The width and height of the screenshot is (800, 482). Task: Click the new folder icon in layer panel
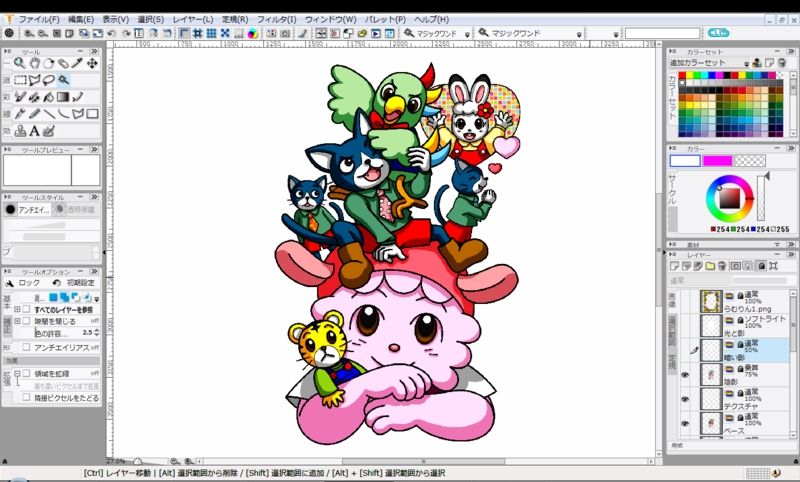click(710, 266)
